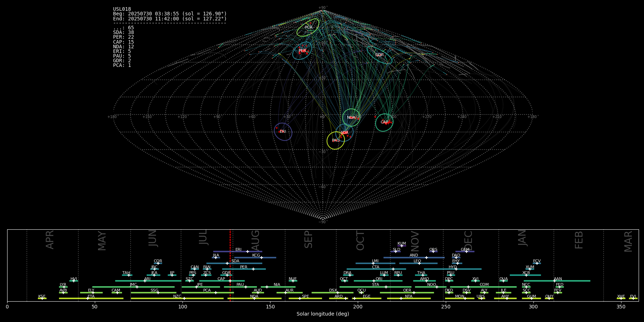This screenshot has height=322, width=644.
Task: Click the HYD shower bar in the timeline
Action: (453, 269)
